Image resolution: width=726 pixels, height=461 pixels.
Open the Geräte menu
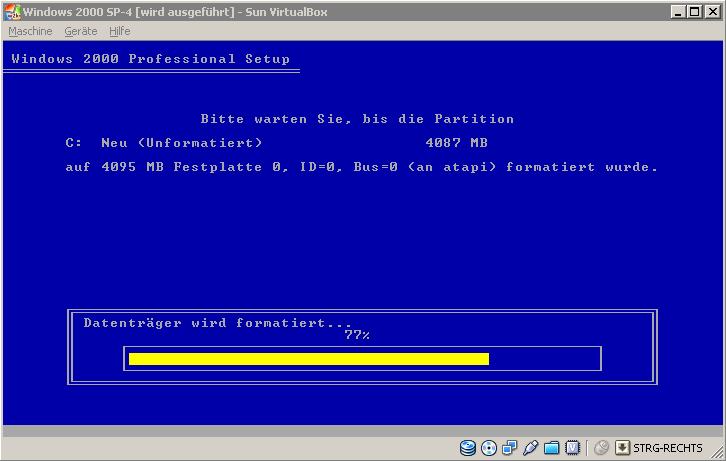(x=81, y=31)
